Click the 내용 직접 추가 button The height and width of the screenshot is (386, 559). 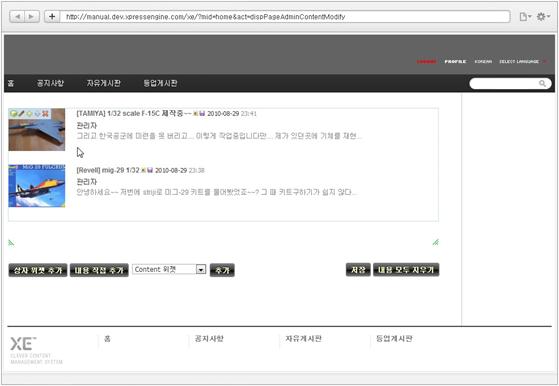[x=99, y=270]
